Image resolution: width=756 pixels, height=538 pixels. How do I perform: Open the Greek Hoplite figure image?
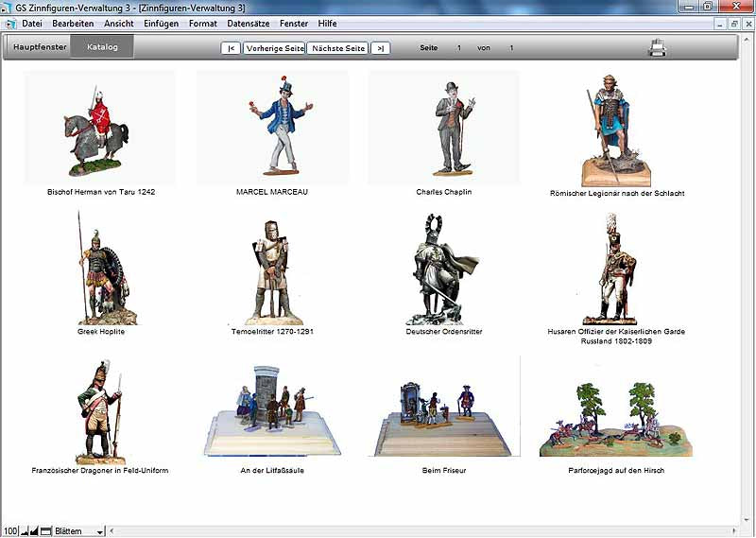click(100, 269)
